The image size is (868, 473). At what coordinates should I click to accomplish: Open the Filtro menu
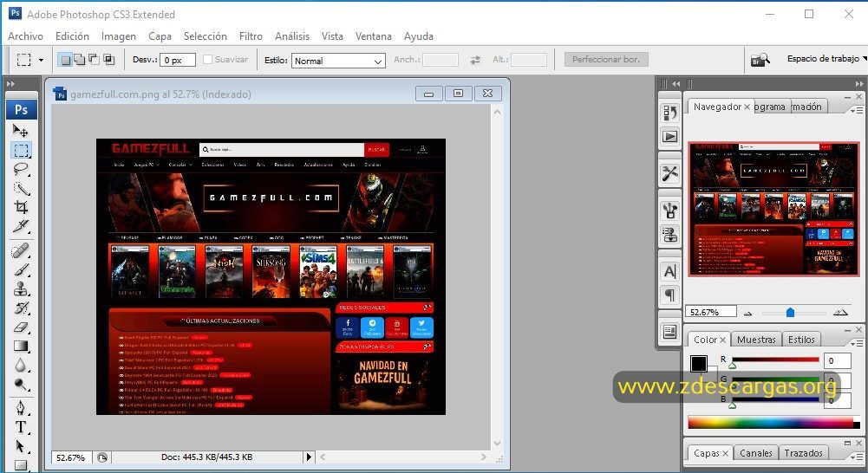pos(251,36)
